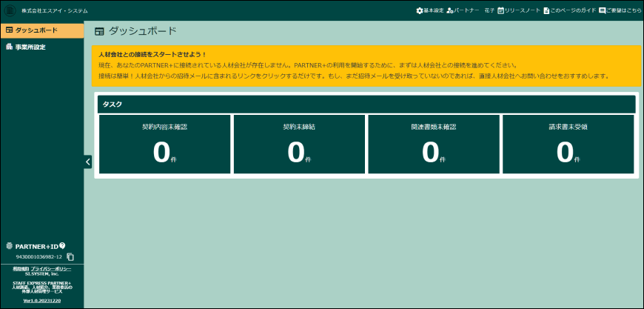The width and height of the screenshot is (644, 309).
Task: Click the fingerprint icon beside PARTNER+ID
Action: 10,246
